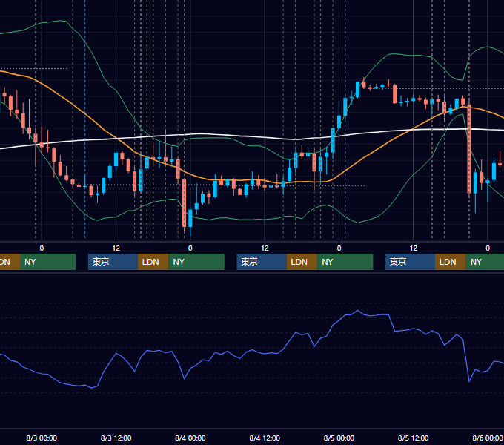Select the 8/4 12:00 date label
Screen dimensions: 504x445
(265, 438)
